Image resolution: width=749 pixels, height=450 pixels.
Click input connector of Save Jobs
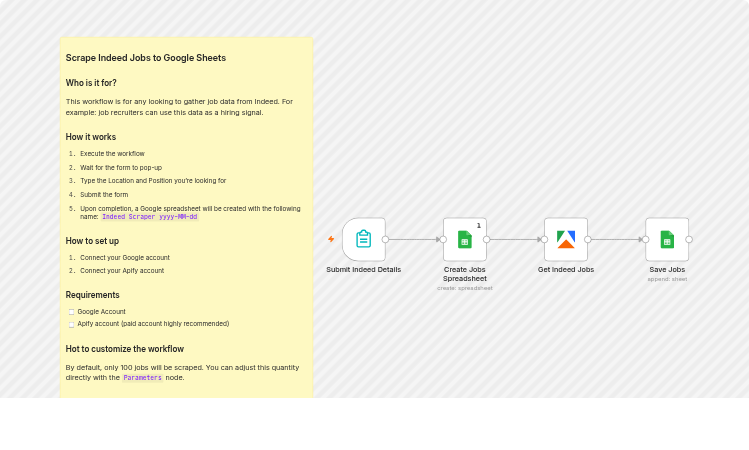pyautogui.click(x=646, y=239)
